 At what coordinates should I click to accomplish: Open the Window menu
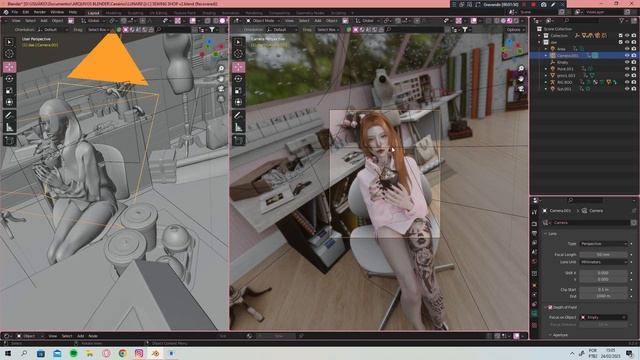(57, 12)
